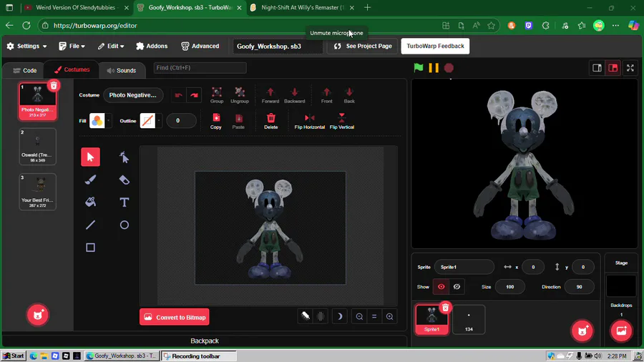644x362 pixels.
Task: Click See Project Page button
Action: pyautogui.click(x=363, y=46)
